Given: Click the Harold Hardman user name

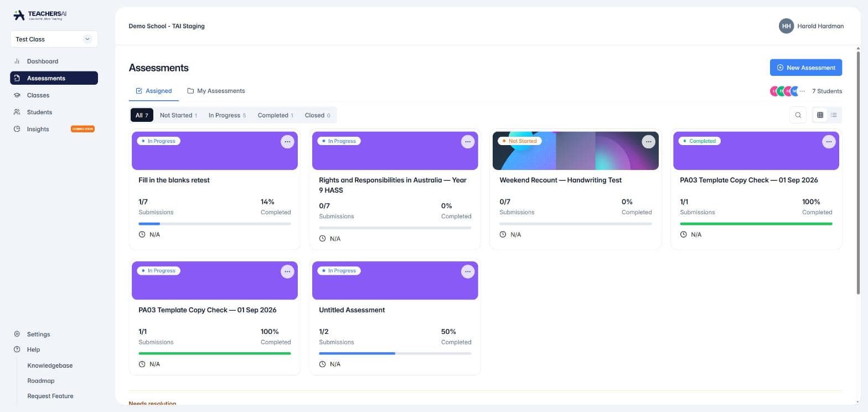Looking at the screenshot, I should pyautogui.click(x=820, y=26).
